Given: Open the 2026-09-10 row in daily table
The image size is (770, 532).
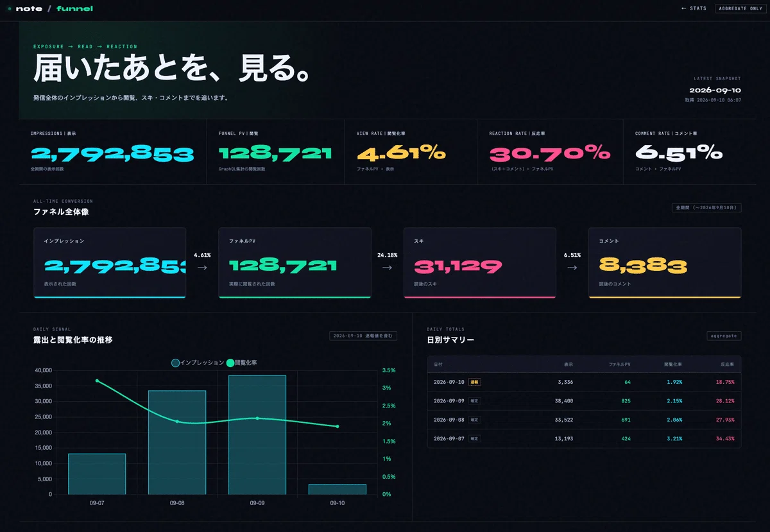Looking at the screenshot, I should coord(584,382).
